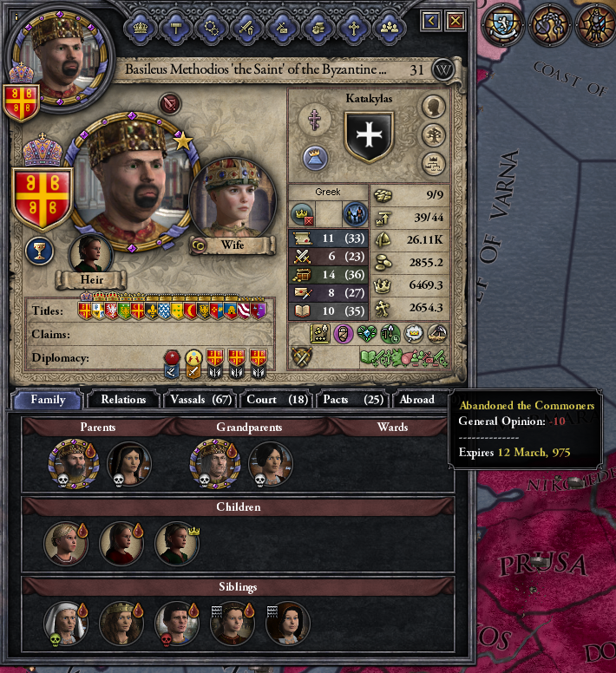Screen dimensions: 616x673
Task: Click the father's portrait under Parents
Action: (x=74, y=464)
